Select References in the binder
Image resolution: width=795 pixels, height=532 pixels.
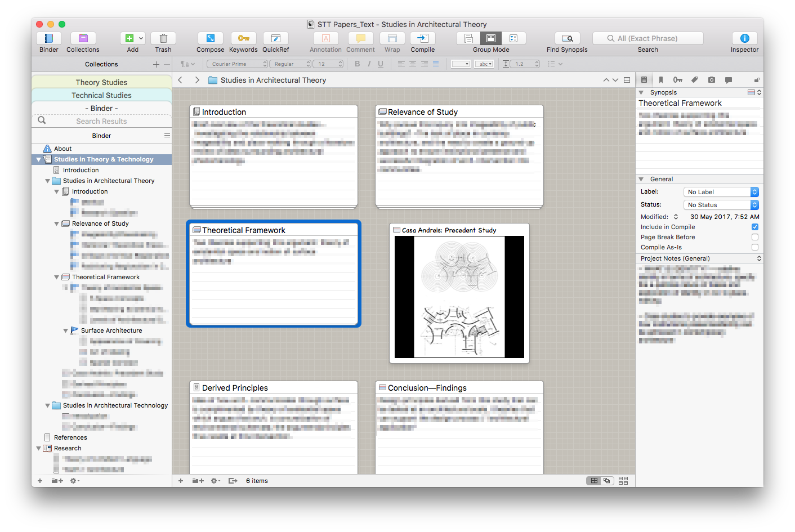click(x=70, y=437)
